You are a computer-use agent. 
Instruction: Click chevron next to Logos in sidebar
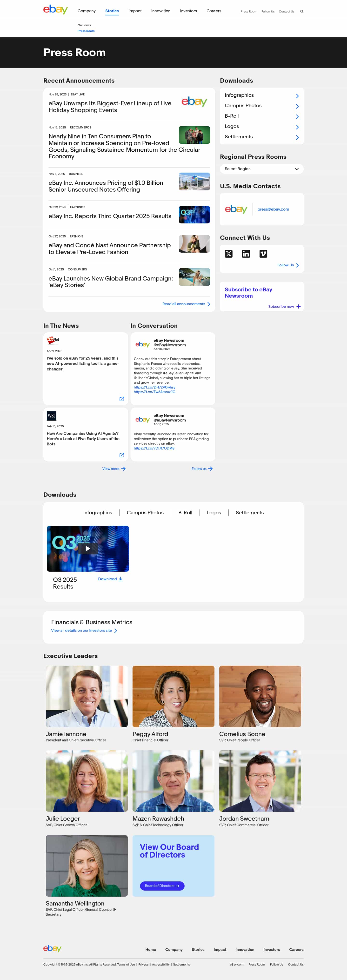coord(297,127)
